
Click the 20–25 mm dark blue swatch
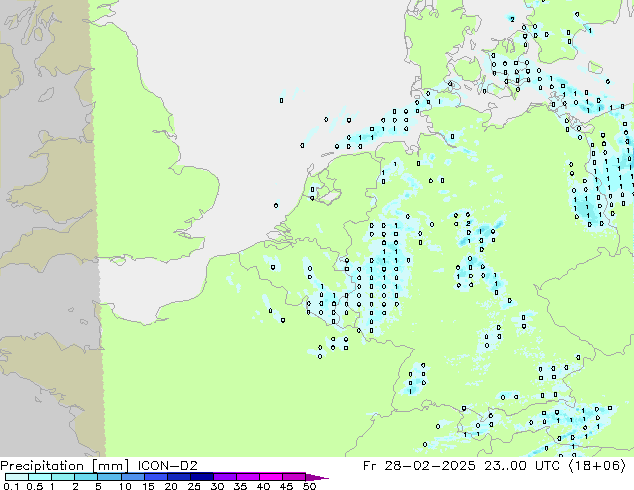[x=178, y=477]
